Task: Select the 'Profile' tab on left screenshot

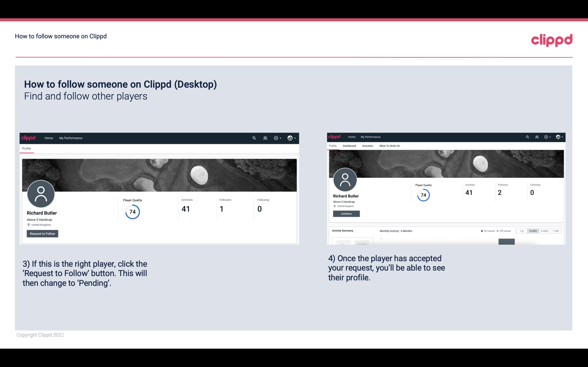Action: pos(26,148)
